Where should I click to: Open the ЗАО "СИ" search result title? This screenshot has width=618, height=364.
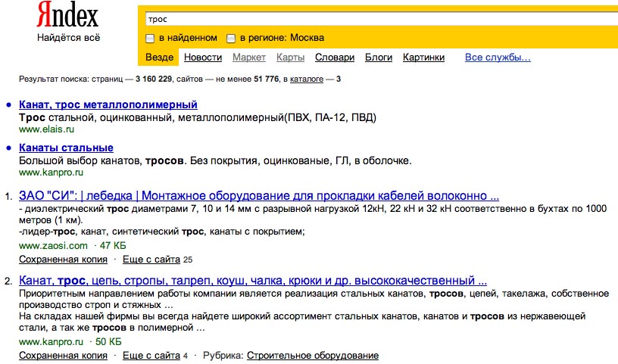coord(258,195)
